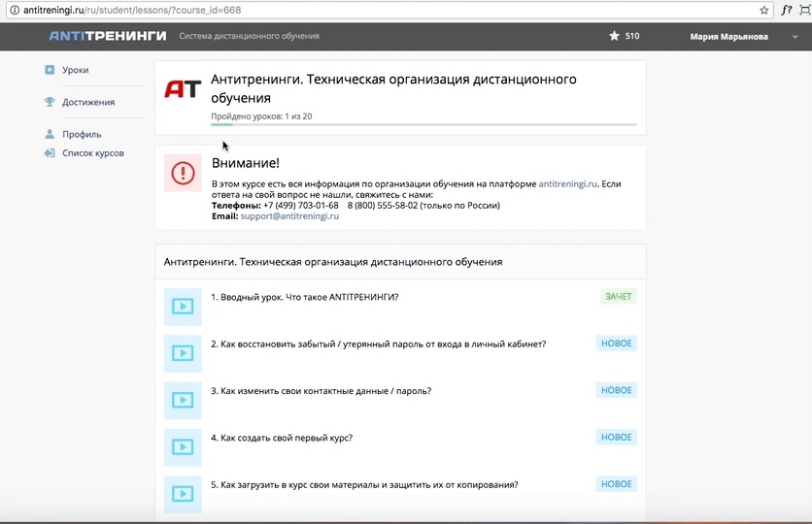Click the video icon for lesson 5

tap(183, 494)
